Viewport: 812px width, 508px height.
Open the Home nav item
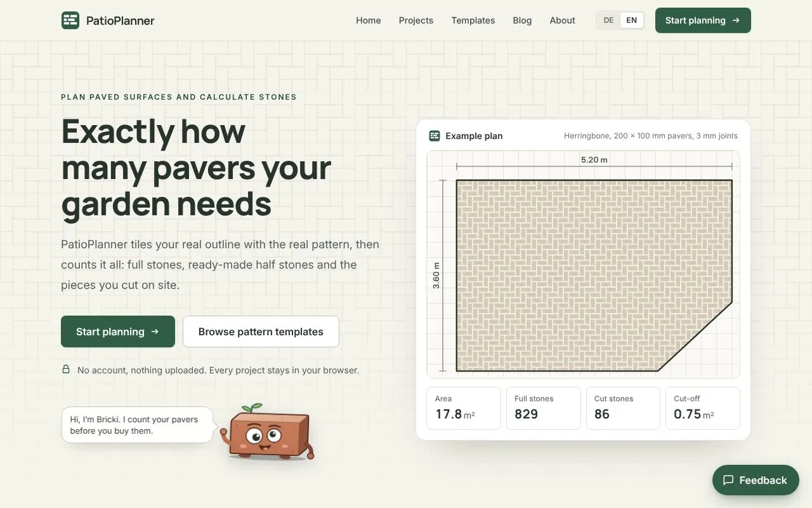[x=369, y=20]
